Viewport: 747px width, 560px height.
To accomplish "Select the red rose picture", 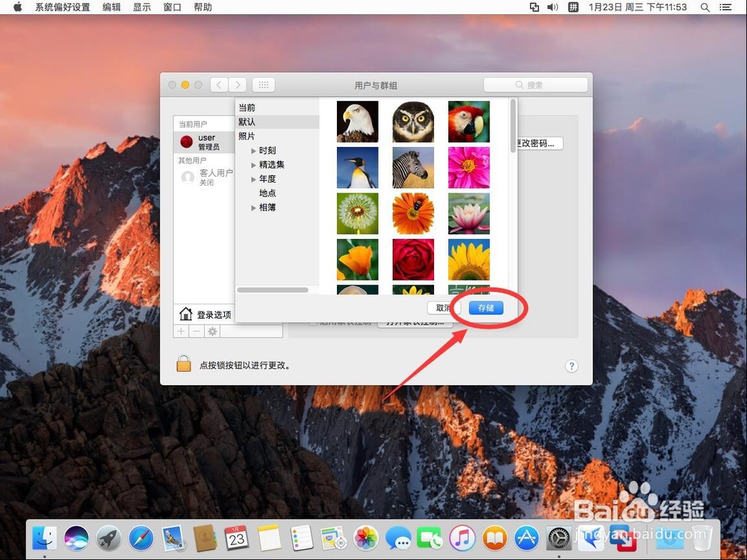I will (413, 260).
